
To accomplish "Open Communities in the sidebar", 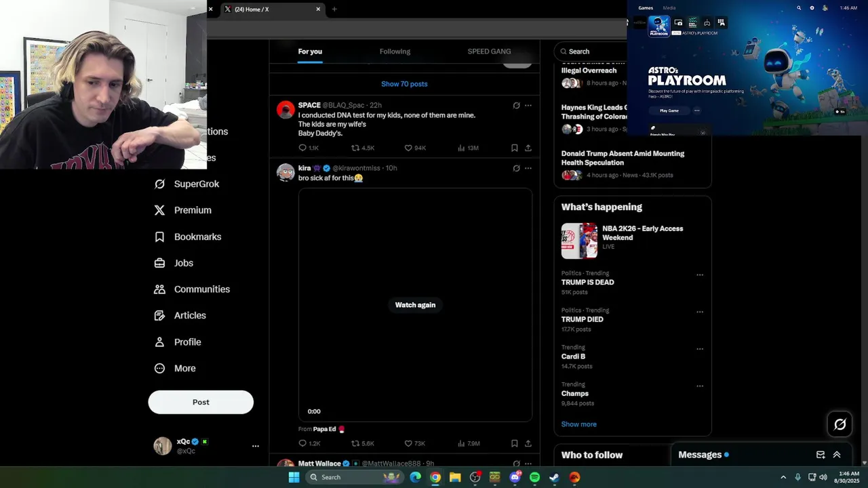I will point(192,289).
